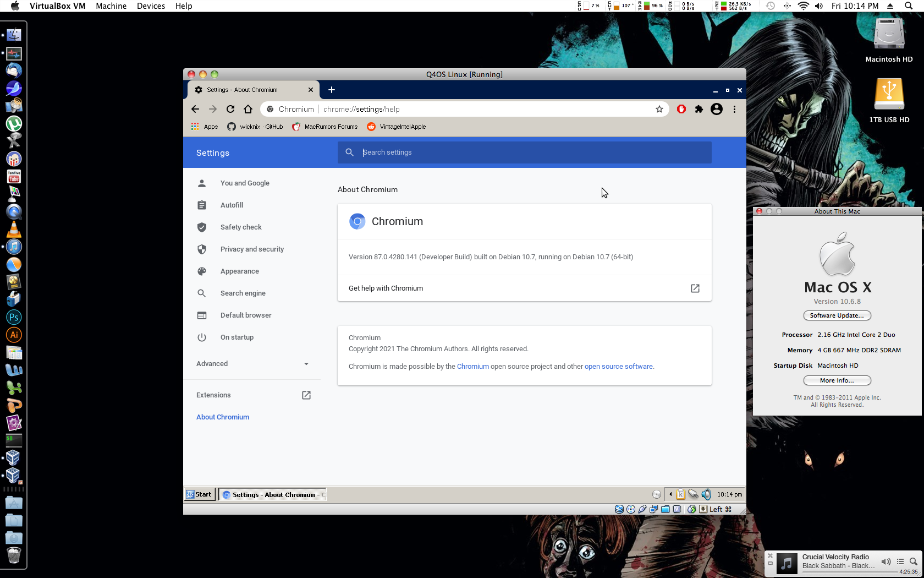Adjust volume in the Crucial Velocity Radio widget

pos(886,562)
